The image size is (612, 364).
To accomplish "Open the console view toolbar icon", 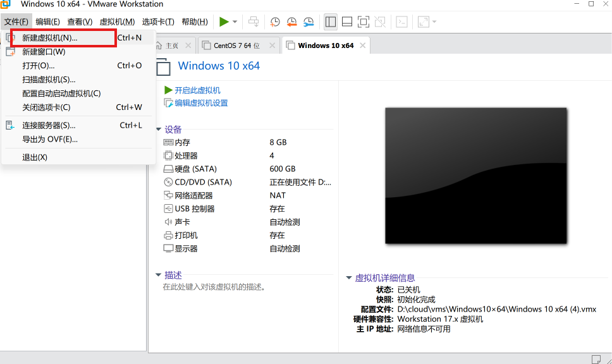I will tap(401, 22).
